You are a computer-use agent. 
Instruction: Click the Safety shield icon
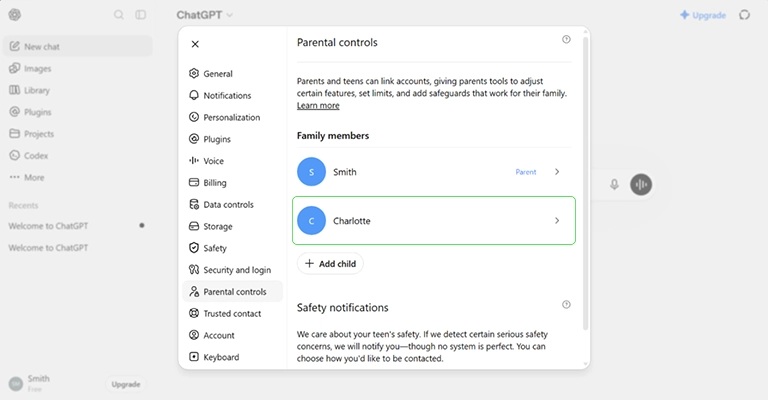click(194, 248)
